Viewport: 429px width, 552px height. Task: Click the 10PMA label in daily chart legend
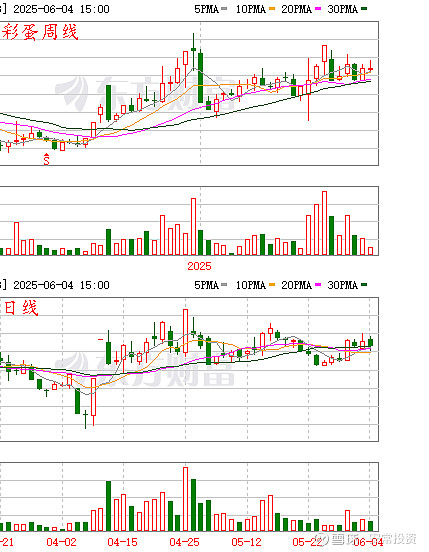(x=251, y=285)
